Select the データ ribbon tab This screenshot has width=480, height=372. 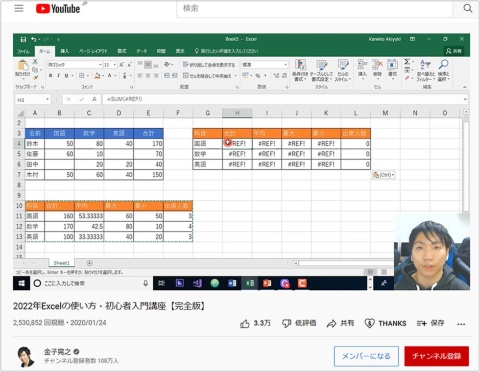click(x=141, y=51)
